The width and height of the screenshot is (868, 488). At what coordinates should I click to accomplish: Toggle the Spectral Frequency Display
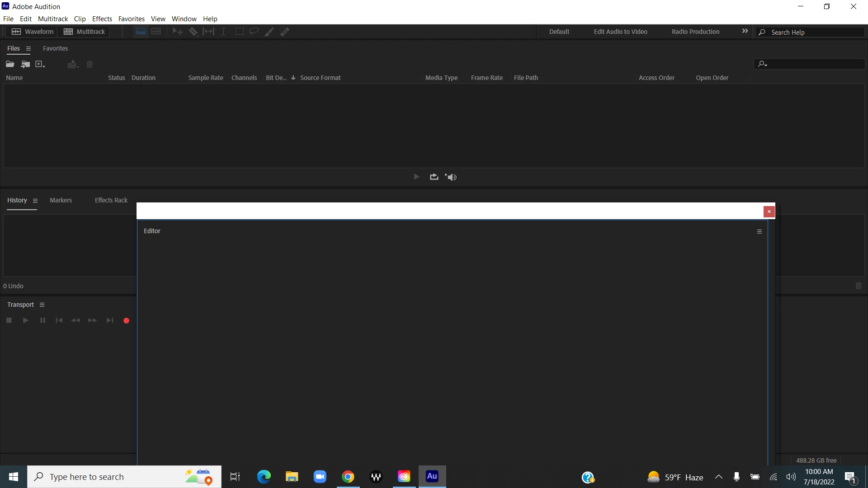[141, 32]
